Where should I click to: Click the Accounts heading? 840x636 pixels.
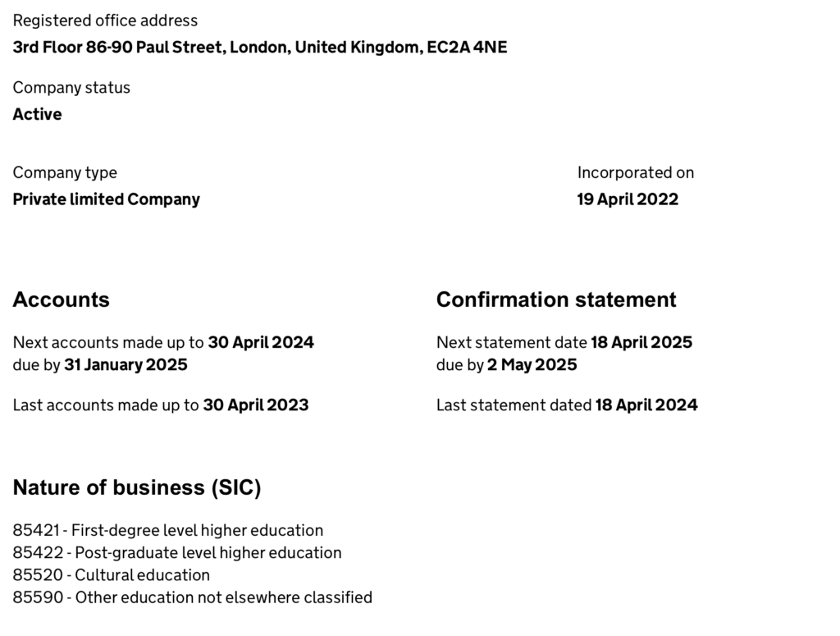pos(61,300)
